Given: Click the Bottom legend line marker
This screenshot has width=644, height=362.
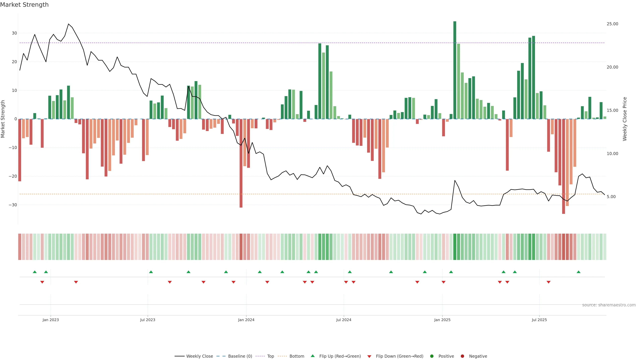Looking at the screenshot, I should (282, 356).
